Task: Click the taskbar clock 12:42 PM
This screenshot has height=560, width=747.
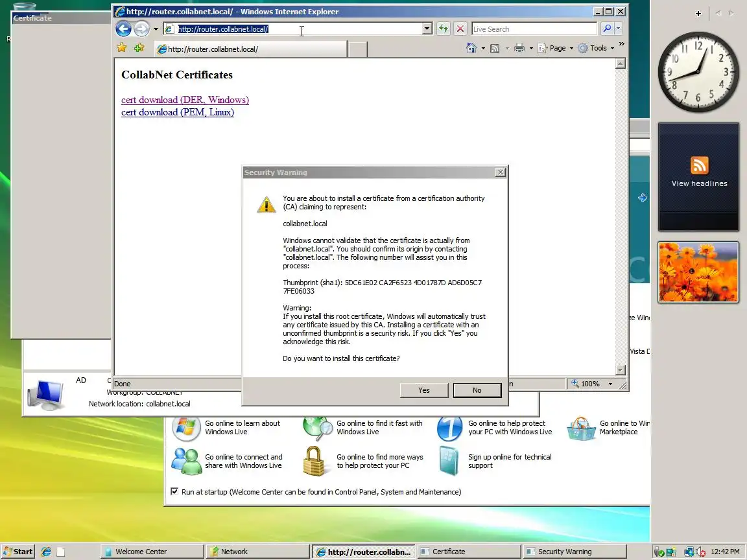Action: (x=725, y=552)
